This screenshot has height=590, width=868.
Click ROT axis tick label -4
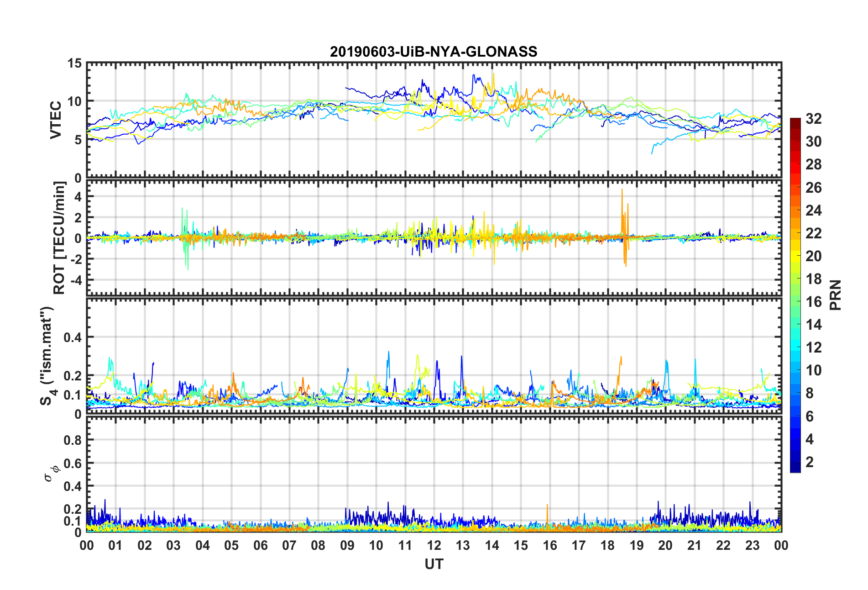coord(76,279)
